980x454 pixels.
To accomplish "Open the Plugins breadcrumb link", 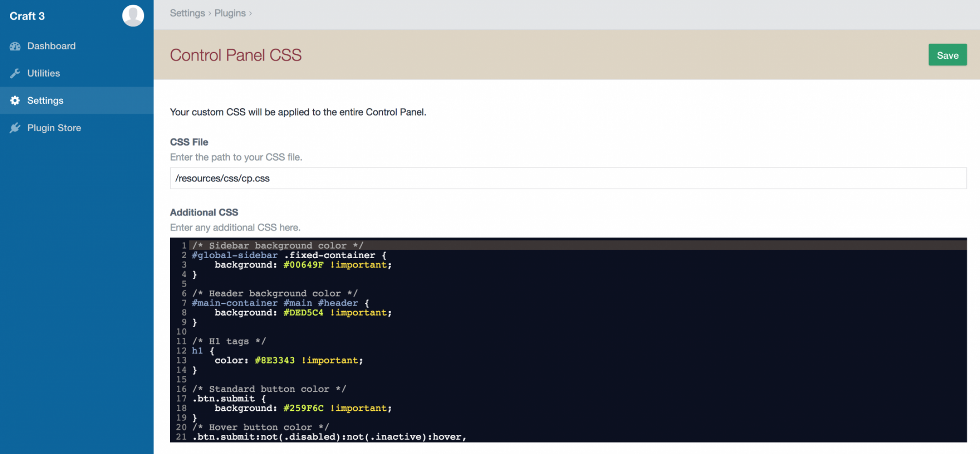I will (x=230, y=13).
